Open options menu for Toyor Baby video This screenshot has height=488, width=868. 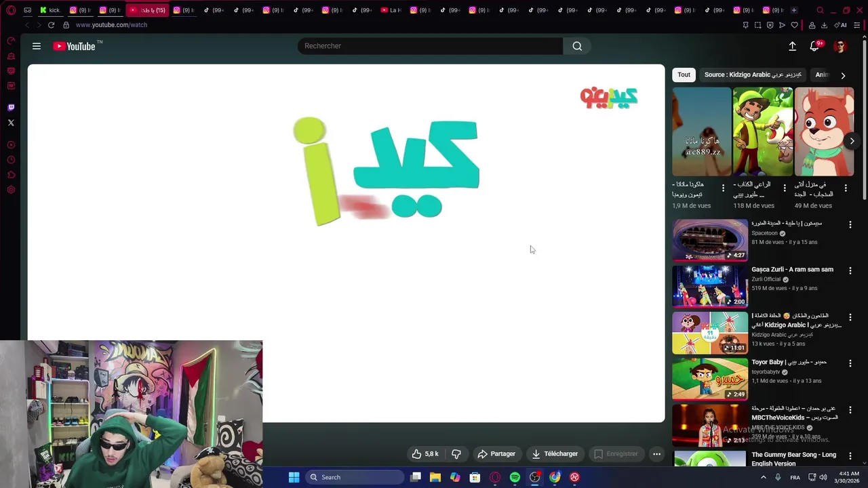click(x=850, y=363)
